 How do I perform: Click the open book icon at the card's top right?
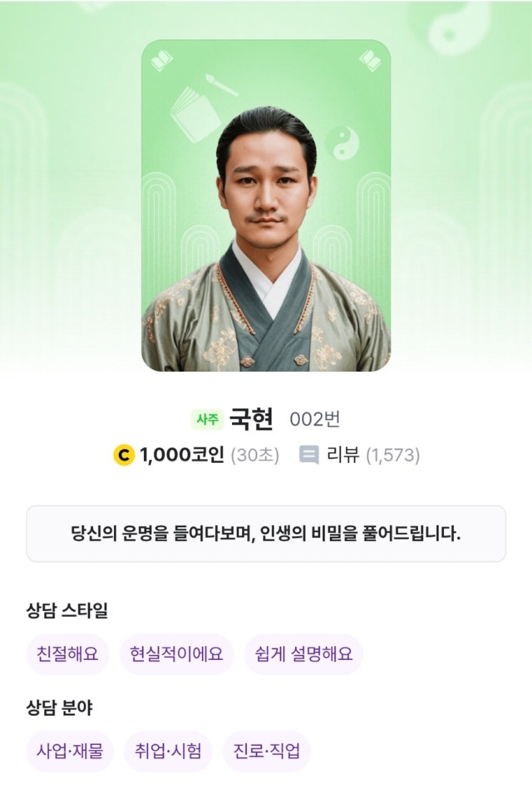coord(370,61)
